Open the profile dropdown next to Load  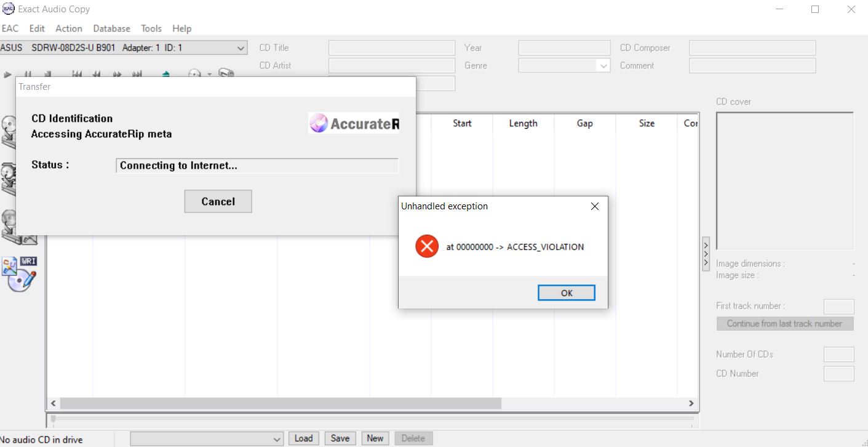(277, 438)
